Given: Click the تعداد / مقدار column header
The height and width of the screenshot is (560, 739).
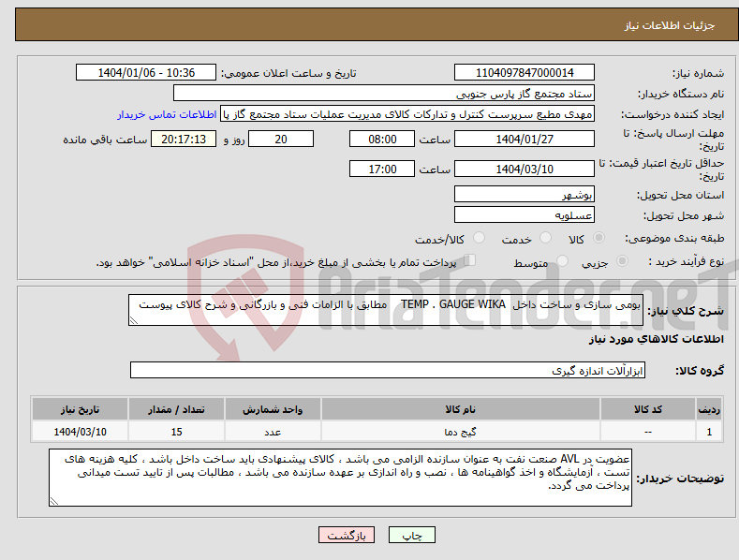Looking at the screenshot, I should pos(176,409).
